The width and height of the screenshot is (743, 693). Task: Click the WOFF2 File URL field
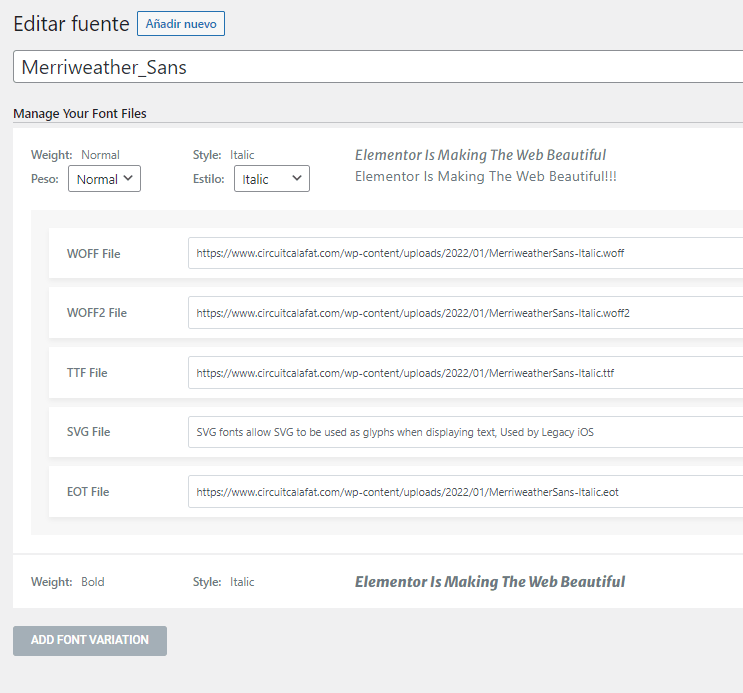(x=465, y=313)
